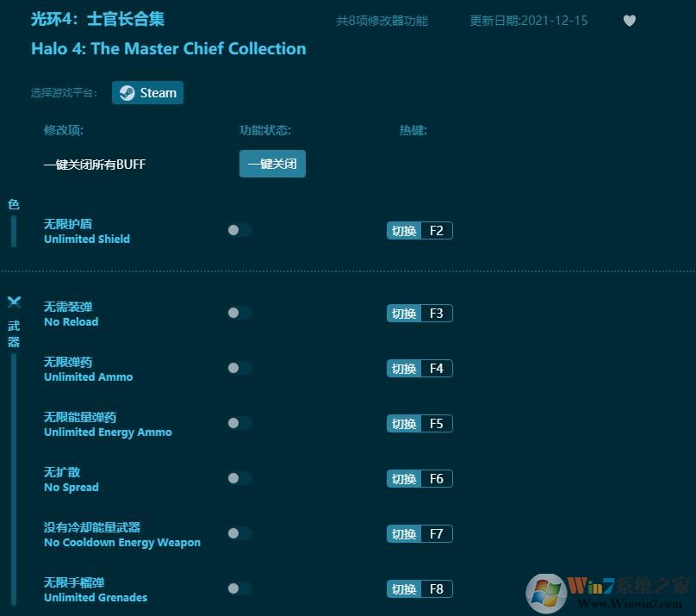Turn on No Spread toggle
The image size is (696, 616).
(x=239, y=478)
